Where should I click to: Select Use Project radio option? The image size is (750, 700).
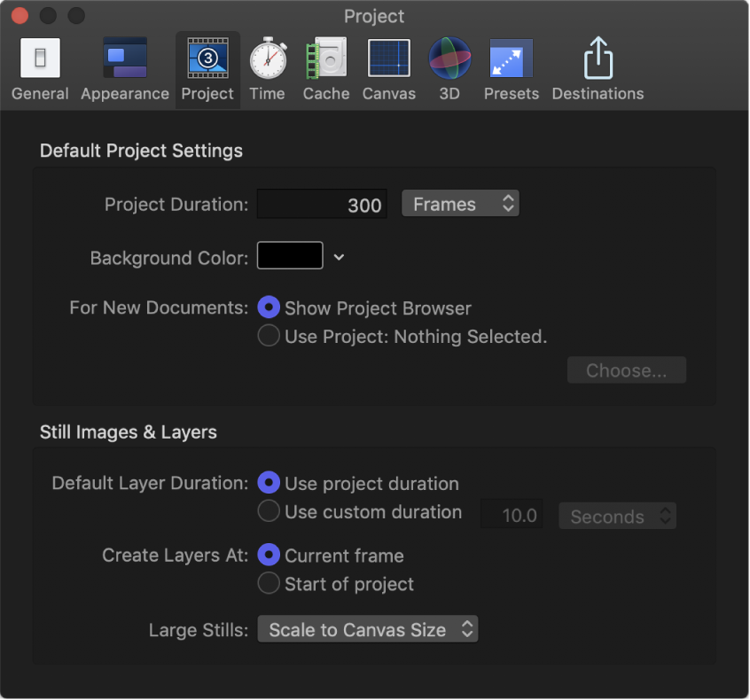269,336
